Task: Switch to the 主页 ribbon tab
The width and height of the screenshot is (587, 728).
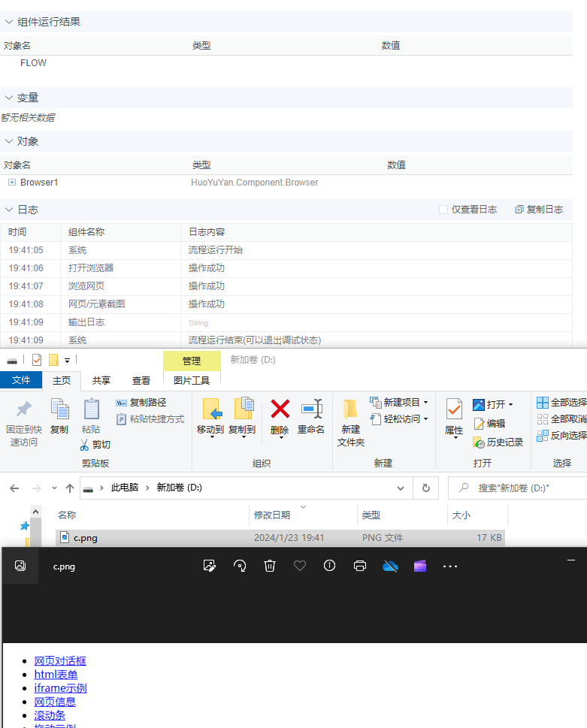Action: pyautogui.click(x=62, y=381)
